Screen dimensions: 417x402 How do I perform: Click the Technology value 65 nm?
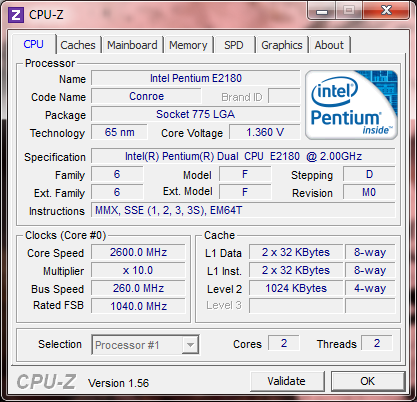pos(119,132)
